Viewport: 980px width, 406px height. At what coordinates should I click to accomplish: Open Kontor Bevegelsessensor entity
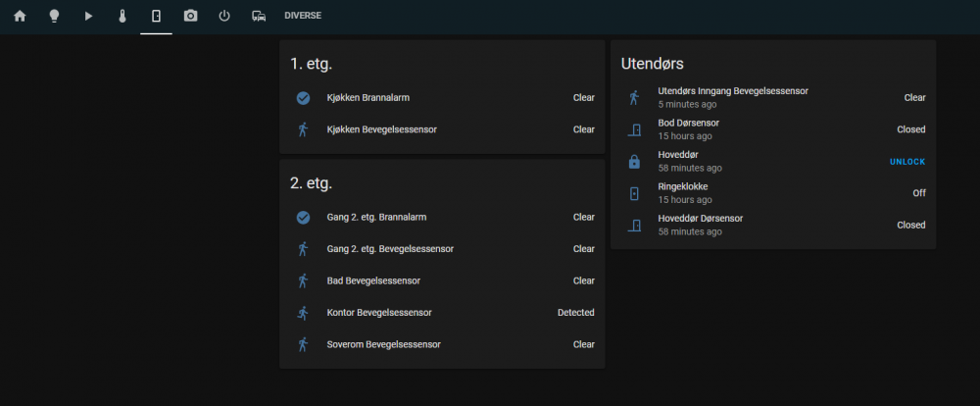[x=378, y=313]
